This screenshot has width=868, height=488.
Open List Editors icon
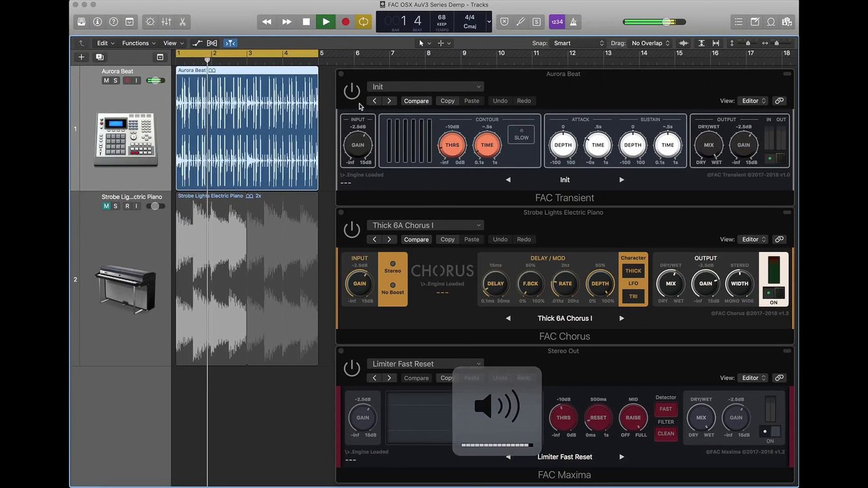(738, 22)
